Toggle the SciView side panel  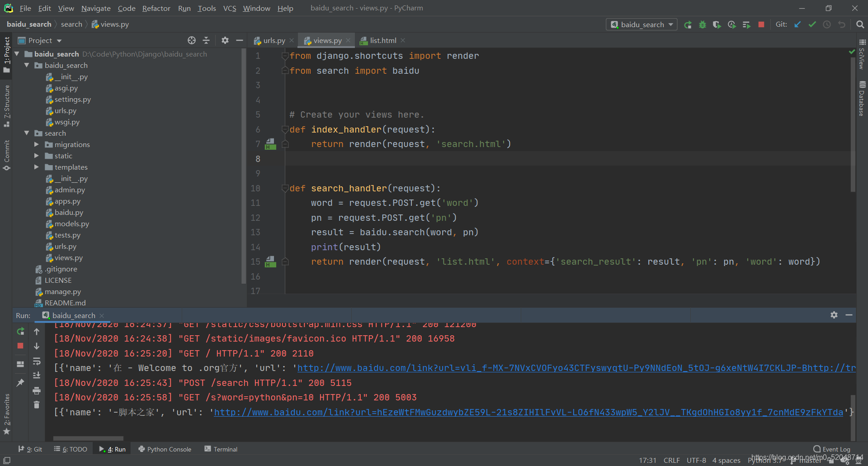coord(862,54)
